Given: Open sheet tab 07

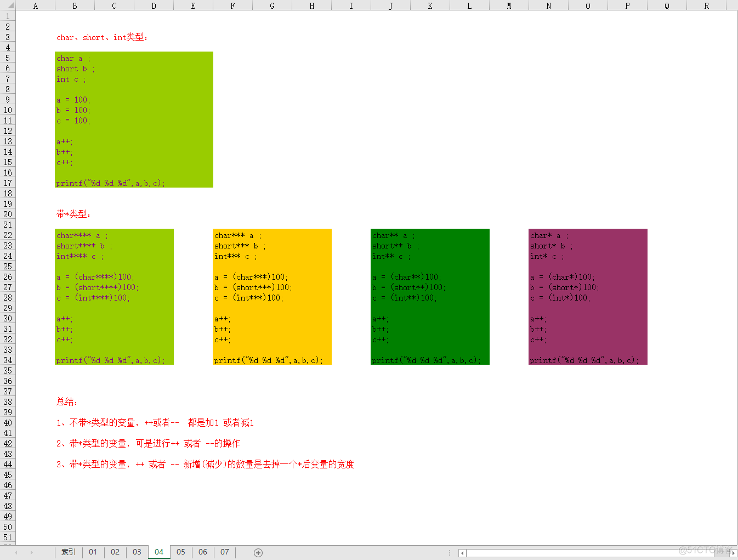Looking at the screenshot, I should click(x=225, y=552).
